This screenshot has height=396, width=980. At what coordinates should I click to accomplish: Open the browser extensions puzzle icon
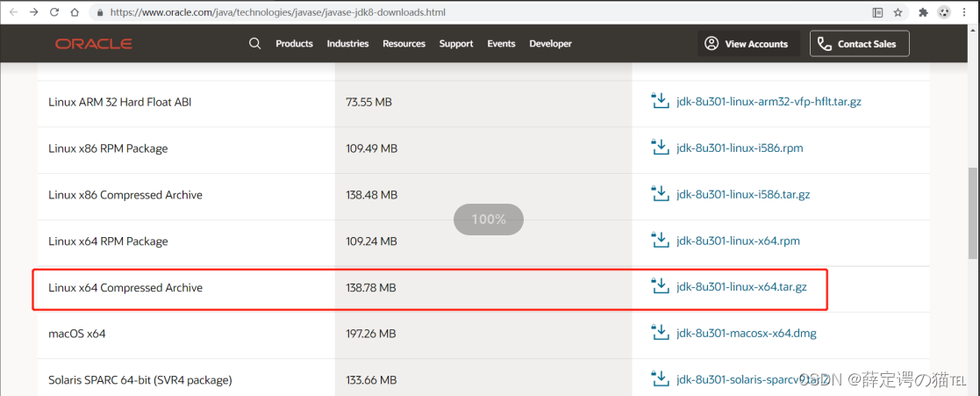click(x=923, y=12)
